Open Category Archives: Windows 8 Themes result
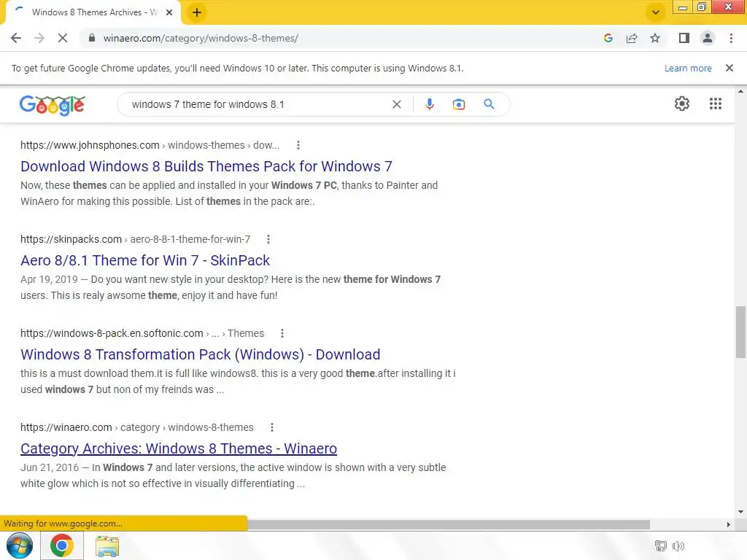This screenshot has height=560, width=747. tap(179, 448)
